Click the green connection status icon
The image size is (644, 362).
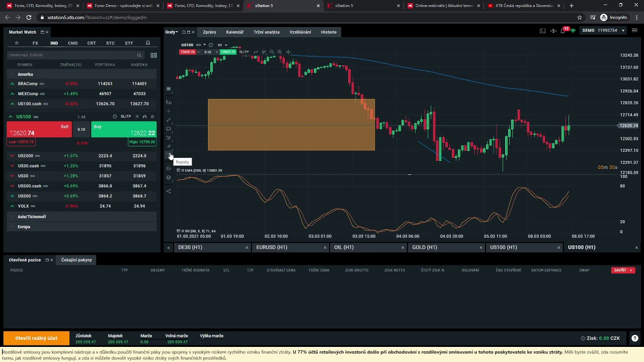click(x=573, y=31)
